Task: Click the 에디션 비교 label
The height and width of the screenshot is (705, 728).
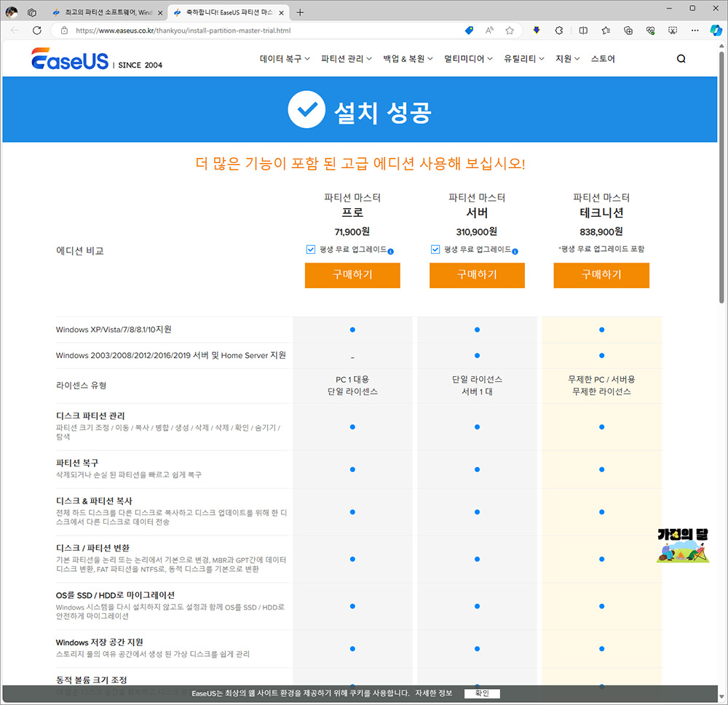Action: click(80, 251)
